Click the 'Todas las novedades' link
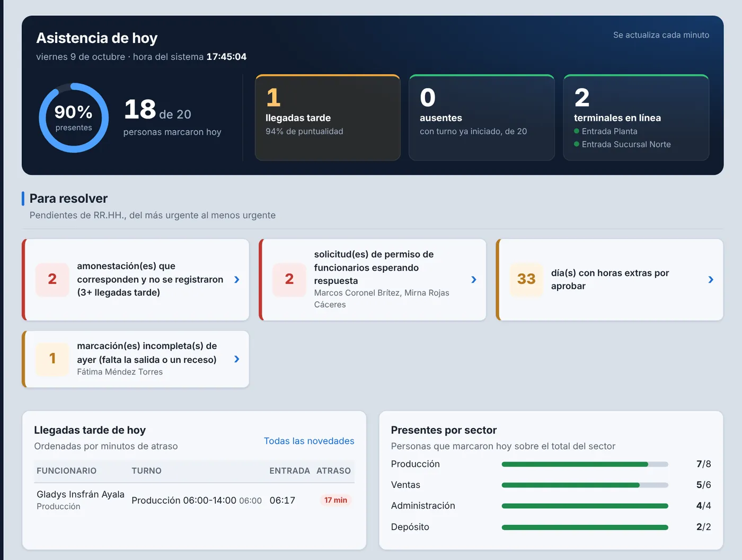The image size is (742, 560). click(309, 441)
